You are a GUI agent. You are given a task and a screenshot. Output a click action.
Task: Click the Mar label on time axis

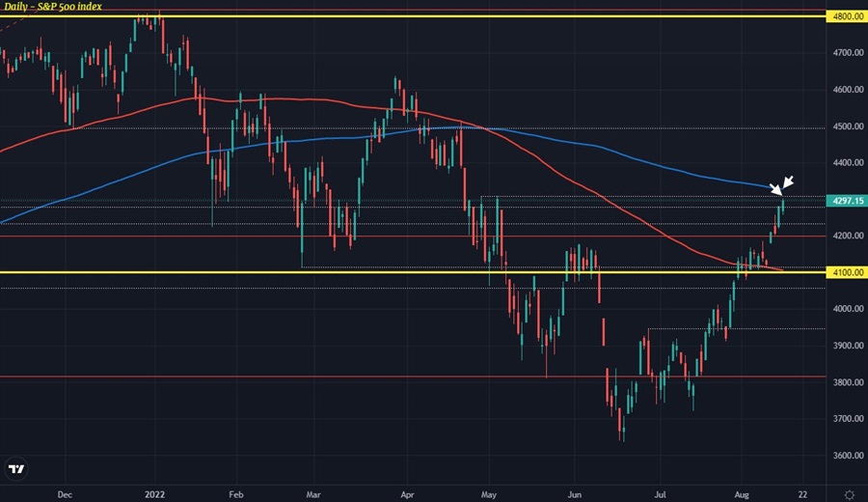coord(313,494)
